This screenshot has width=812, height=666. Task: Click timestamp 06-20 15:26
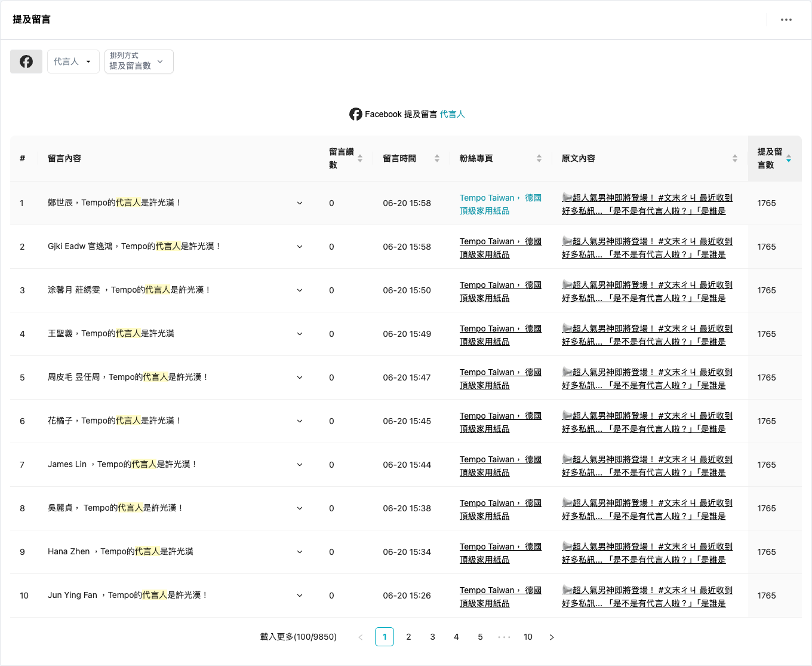pos(407,596)
